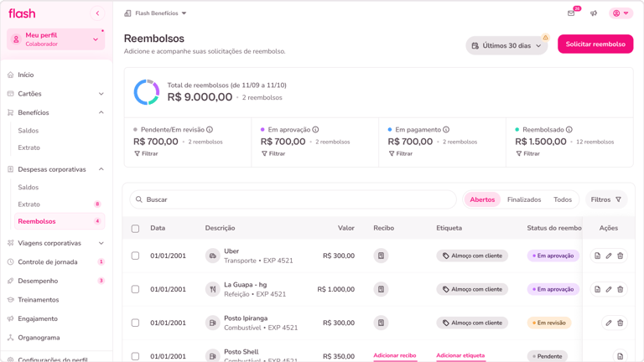Delete the Posto Ipiranga reimbursement
The image size is (644, 362).
[x=621, y=323]
